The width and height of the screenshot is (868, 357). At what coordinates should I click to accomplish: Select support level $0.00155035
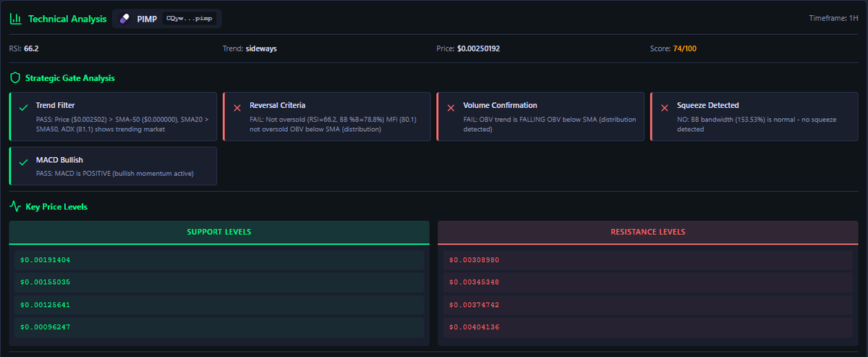[x=219, y=282]
